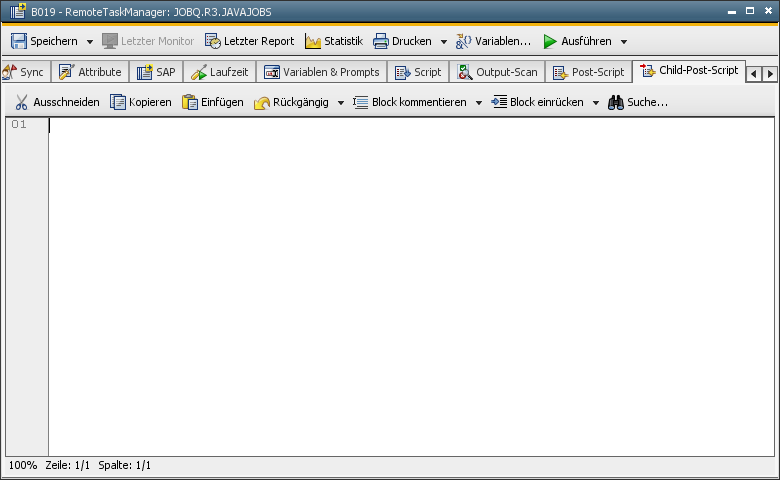780x480 pixels.
Task: Click line number 01 in gutter
Action: (19, 124)
